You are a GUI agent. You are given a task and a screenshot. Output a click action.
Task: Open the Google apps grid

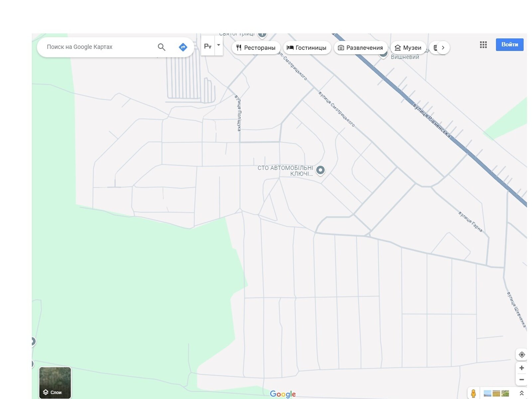[483, 45]
